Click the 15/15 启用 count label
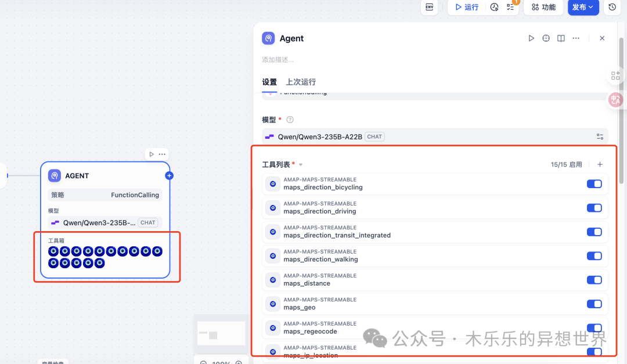This screenshot has height=364, width=627. point(566,164)
